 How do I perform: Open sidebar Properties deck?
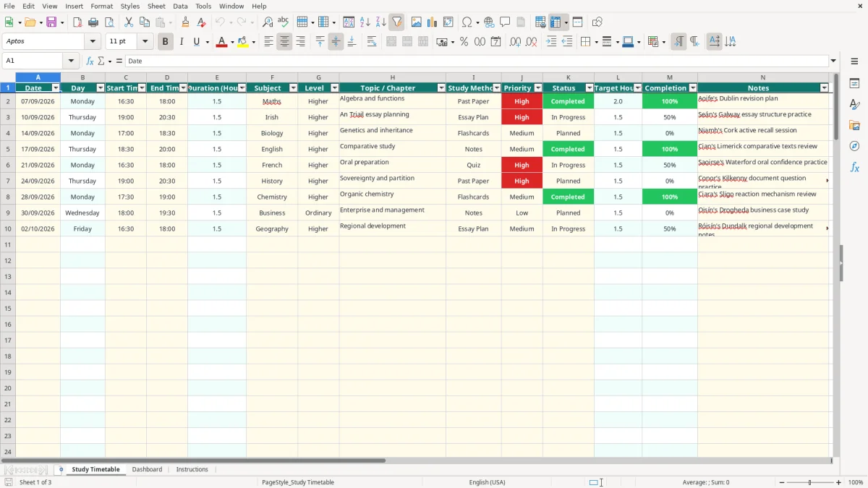(x=854, y=83)
